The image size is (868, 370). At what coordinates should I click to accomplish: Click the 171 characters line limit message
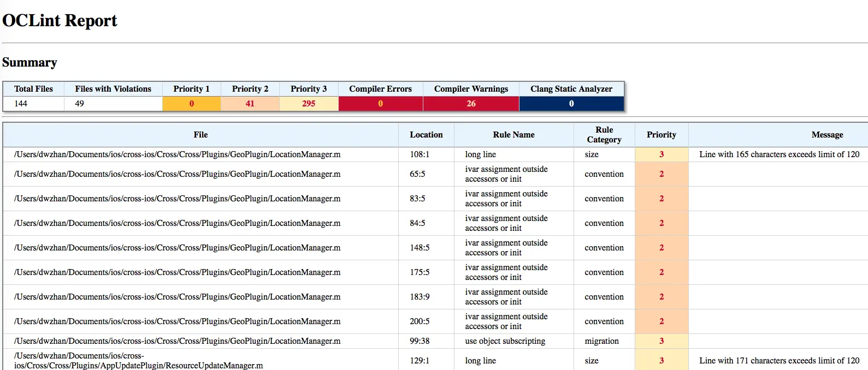pyautogui.click(x=779, y=361)
